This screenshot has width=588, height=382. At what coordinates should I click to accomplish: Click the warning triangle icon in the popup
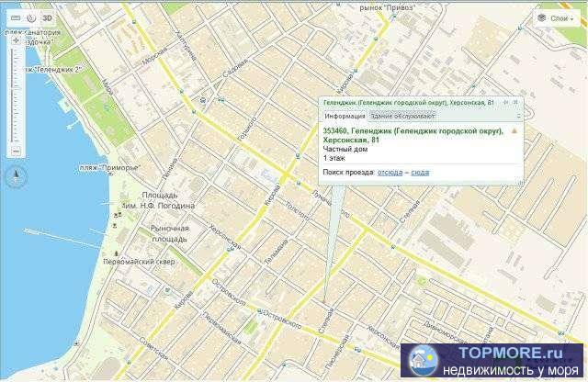514,131
